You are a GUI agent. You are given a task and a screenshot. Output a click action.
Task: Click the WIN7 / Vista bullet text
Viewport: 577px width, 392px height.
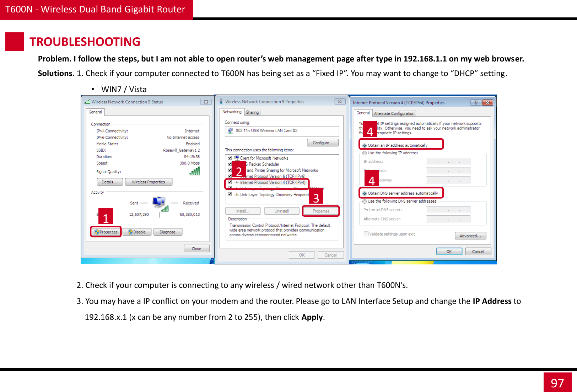click(124, 89)
